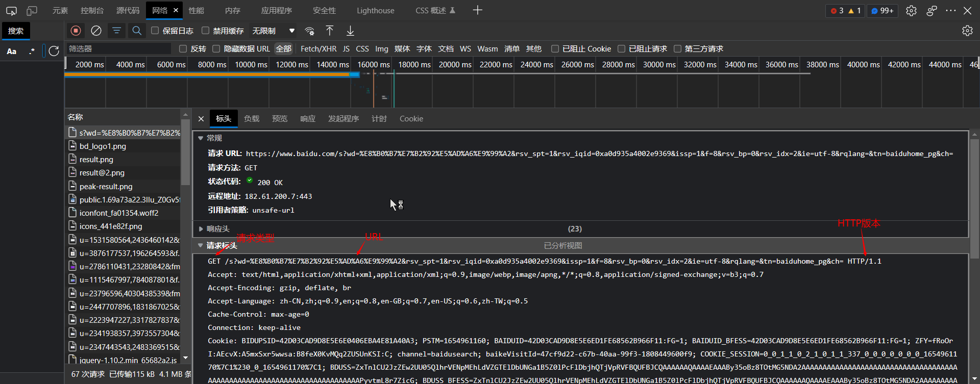Close the DevTools window
The width and height of the screenshot is (980, 384).
pyautogui.click(x=967, y=11)
